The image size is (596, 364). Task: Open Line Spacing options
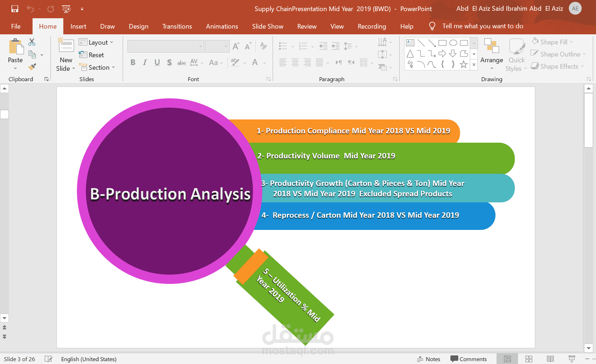tap(350, 46)
